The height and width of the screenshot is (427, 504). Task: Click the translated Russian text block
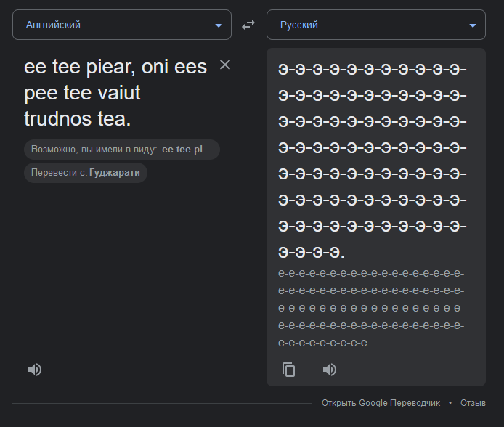tap(372, 160)
